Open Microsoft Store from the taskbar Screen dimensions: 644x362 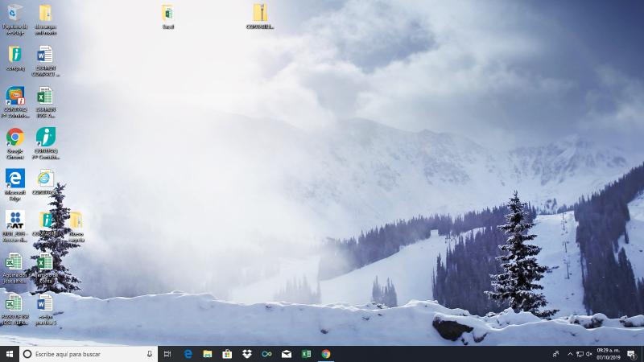point(227,354)
